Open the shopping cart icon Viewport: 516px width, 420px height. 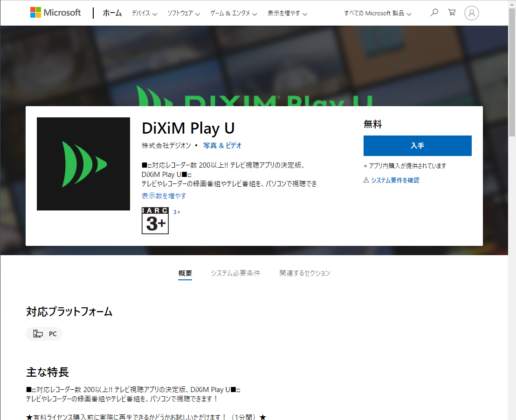tap(452, 13)
